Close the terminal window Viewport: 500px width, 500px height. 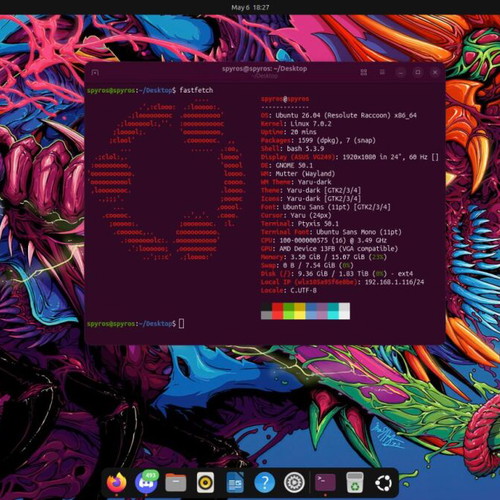click(x=435, y=72)
